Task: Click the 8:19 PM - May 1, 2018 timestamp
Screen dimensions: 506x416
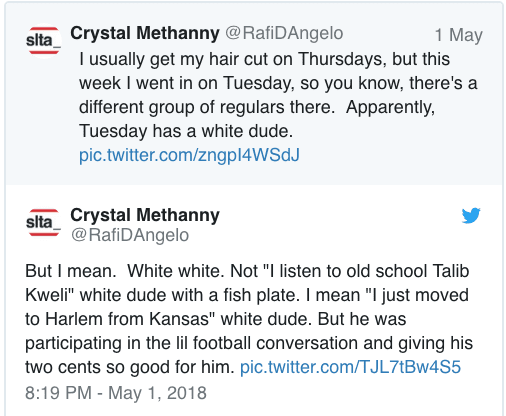Action: (x=116, y=393)
